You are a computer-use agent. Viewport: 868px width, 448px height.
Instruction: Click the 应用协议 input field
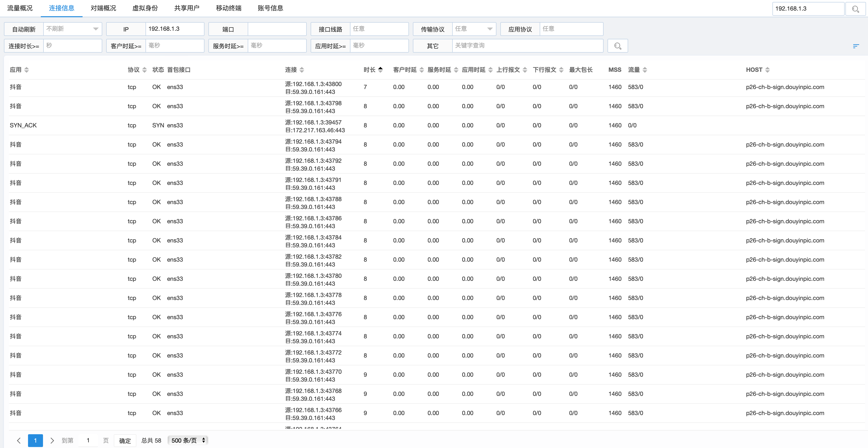pyautogui.click(x=571, y=29)
